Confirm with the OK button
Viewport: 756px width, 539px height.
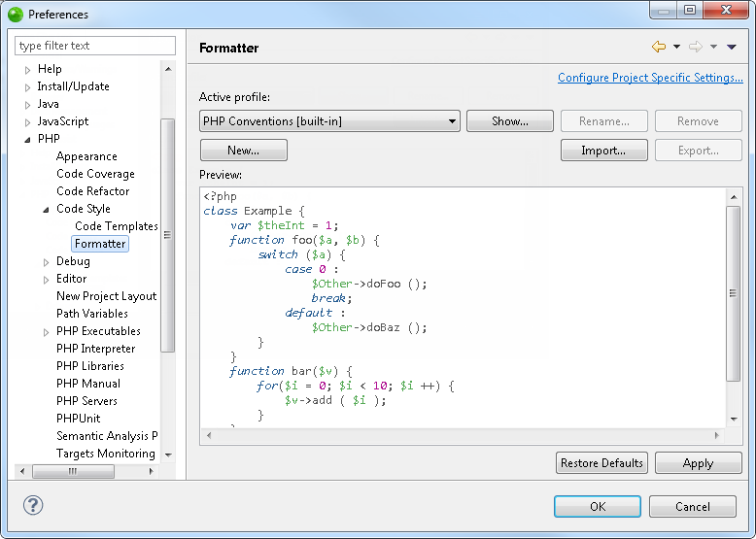point(598,506)
